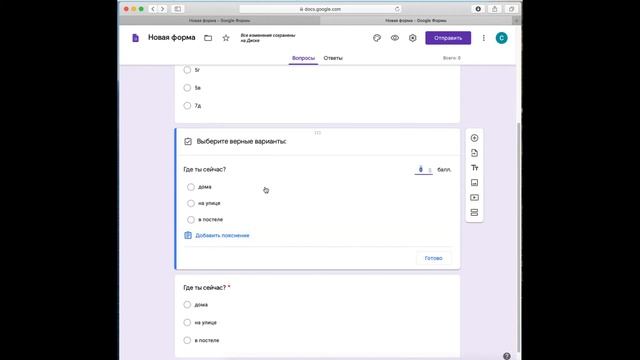Click the Добавить пояснение link

(x=222, y=236)
